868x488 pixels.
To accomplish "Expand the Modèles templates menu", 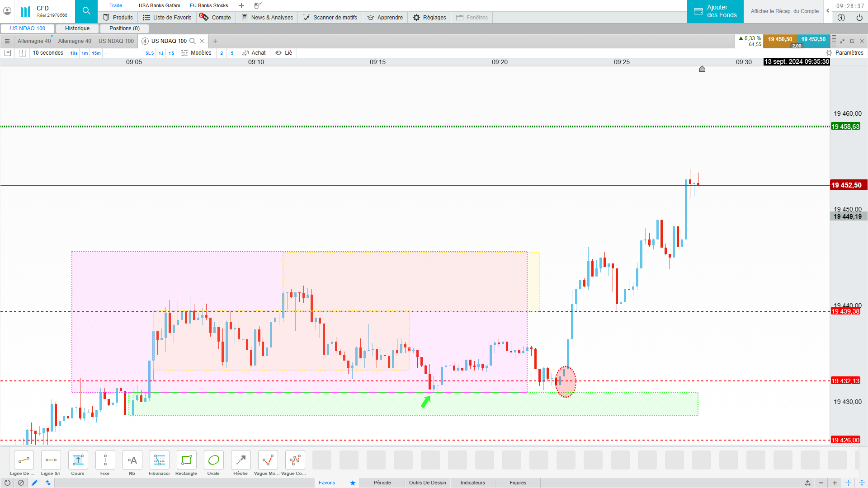I will (x=196, y=53).
